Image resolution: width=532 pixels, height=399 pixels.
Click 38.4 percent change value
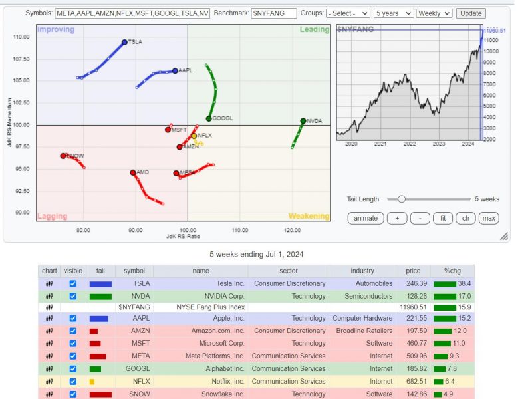pos(464,284)
